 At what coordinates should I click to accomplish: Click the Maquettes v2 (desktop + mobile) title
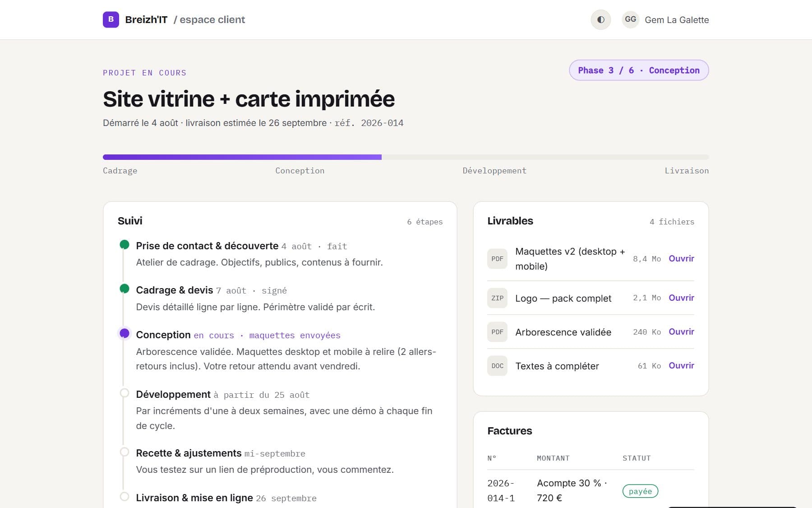570,259
